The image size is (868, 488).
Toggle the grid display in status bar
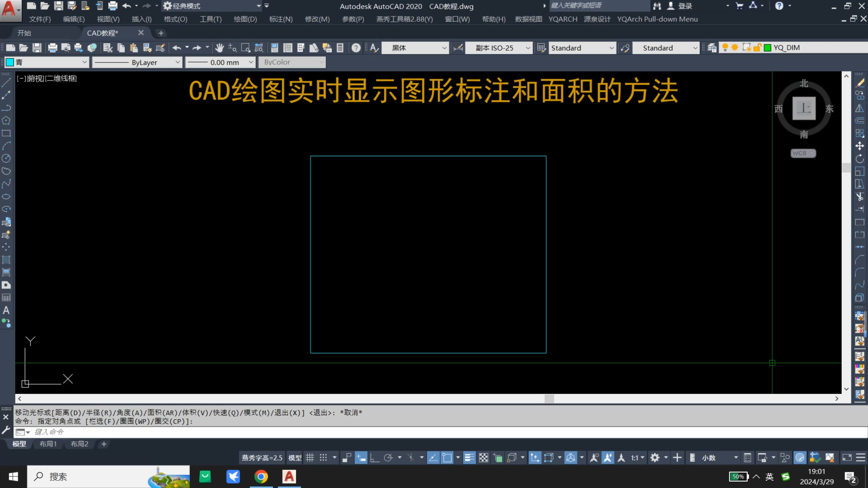[x=310, y=458]
